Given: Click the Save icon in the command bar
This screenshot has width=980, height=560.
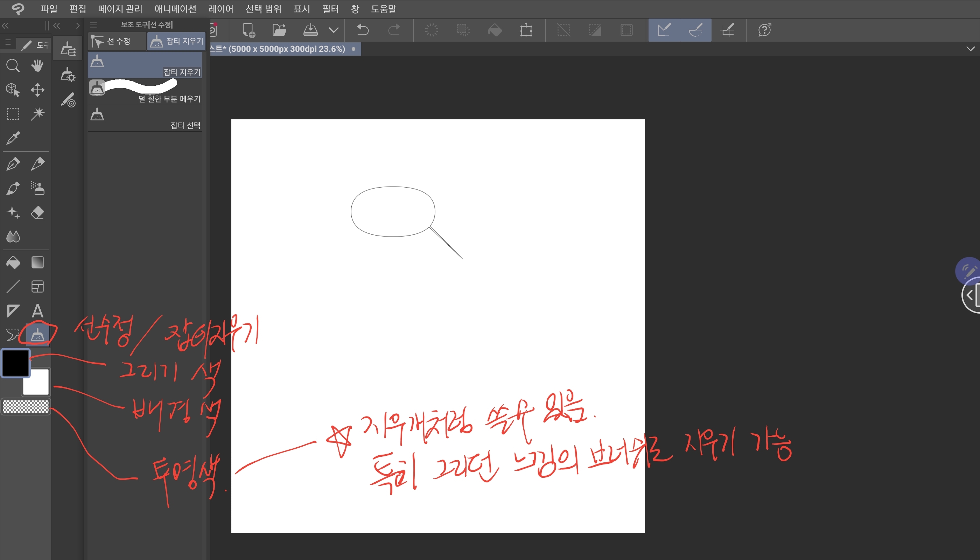Looking at the screenshot, I should pos(310,30).
